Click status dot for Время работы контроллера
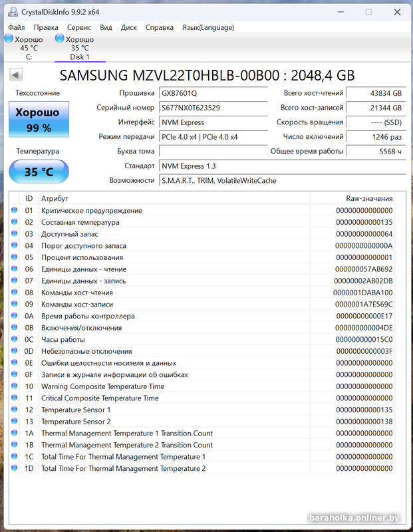This screenshot has width=413, height=532. [x=14, y=315]
